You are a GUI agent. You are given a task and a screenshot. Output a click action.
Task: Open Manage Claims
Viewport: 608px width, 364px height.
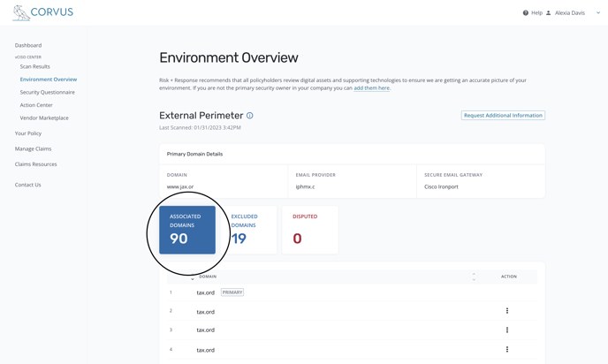[x=33, y=148]
